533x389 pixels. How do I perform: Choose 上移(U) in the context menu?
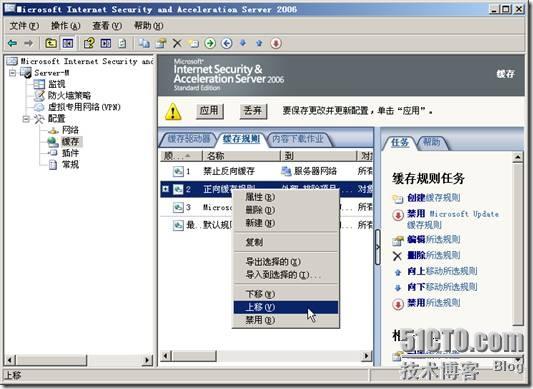tap(286, 307)
